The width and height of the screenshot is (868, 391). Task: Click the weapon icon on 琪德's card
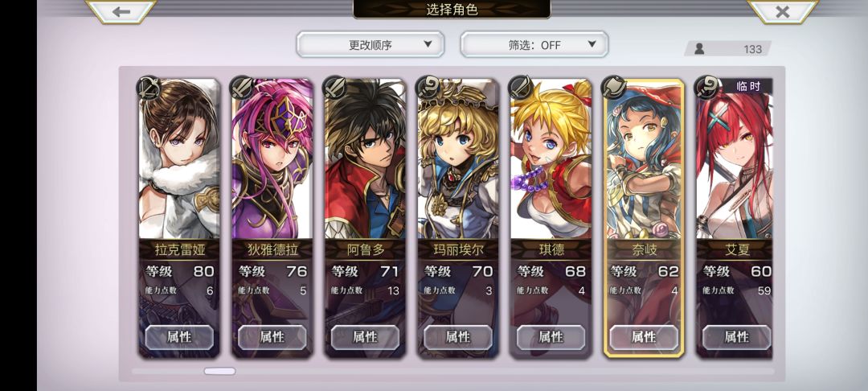pyautogui.click(x=520, y=88)
